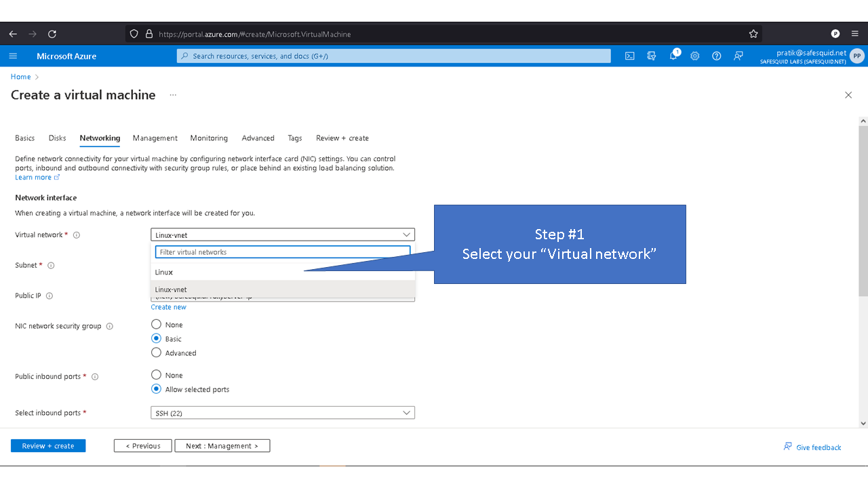The height and width of the screenshot is (488, 868).
Task: Click the Firefox profile icon in the toolbar
Action: click(x=835, y=34)
